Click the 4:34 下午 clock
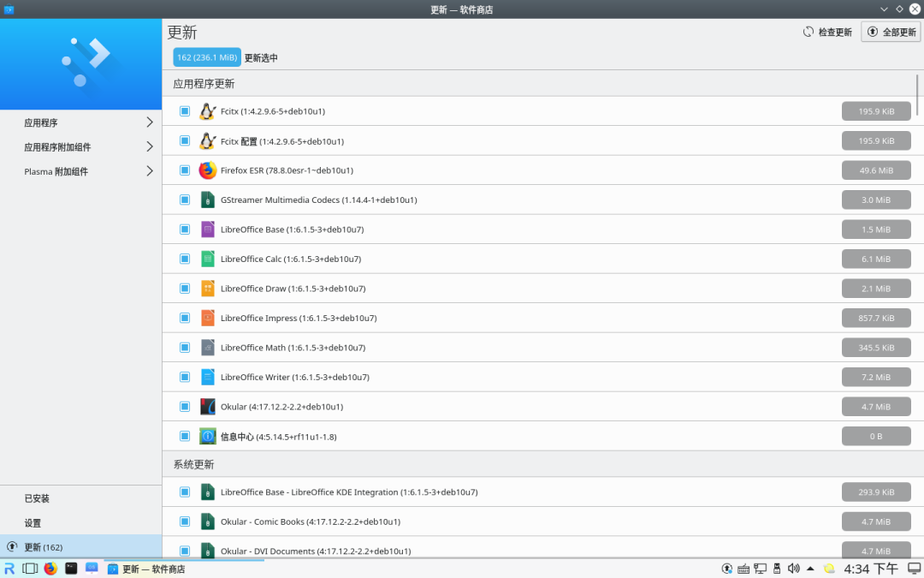Viewport: 924px width, 578px height. click(871, 569)
